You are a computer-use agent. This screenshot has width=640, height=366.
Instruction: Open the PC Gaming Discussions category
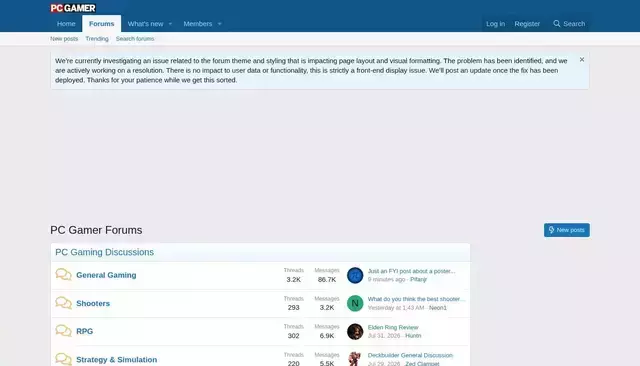pos(104,252)
